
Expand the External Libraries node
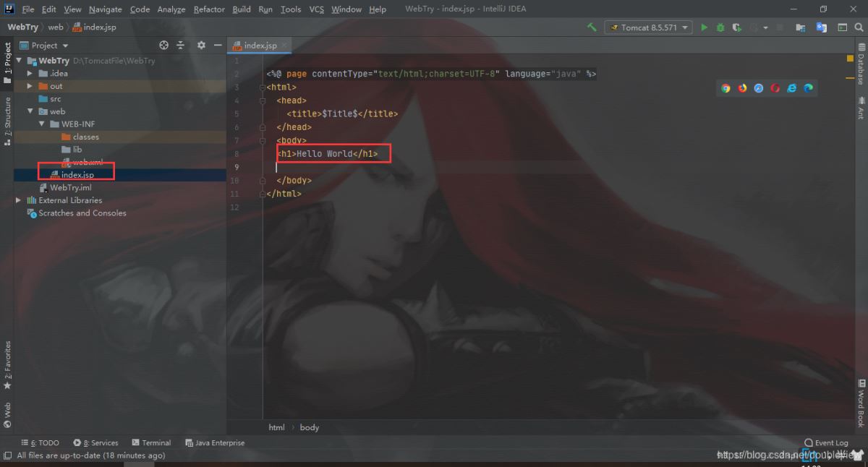19,200
